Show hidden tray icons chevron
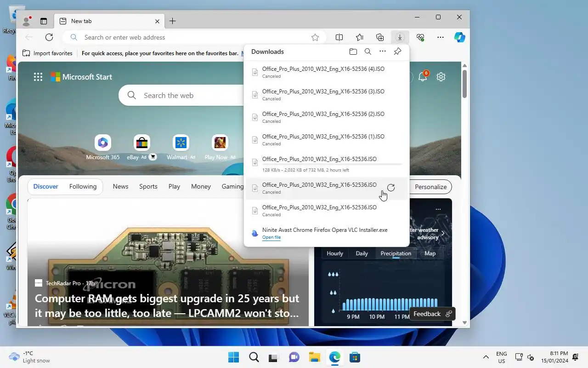The image size is (588, 368). 486,357
